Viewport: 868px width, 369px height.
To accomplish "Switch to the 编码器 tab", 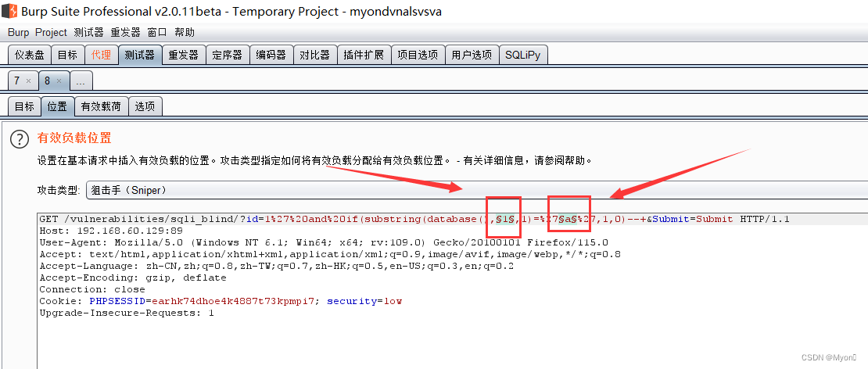I will coord(271,55).
